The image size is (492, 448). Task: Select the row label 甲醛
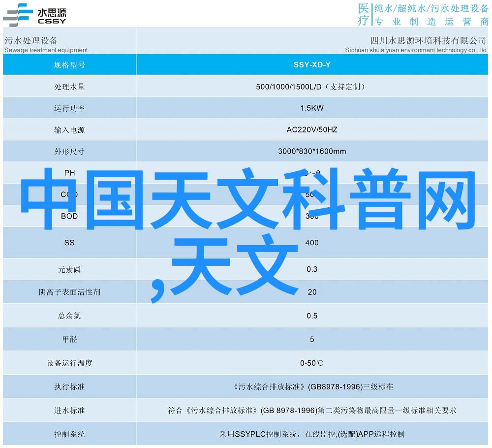point(69,339)
